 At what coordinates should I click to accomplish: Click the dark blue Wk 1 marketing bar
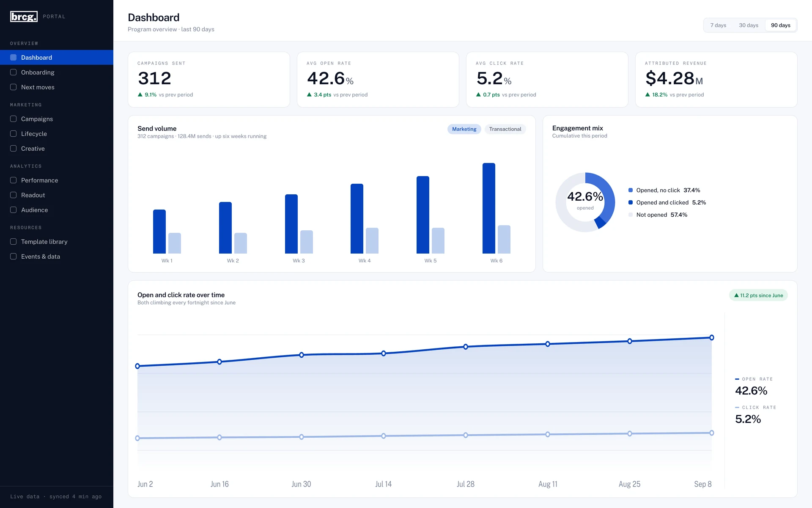(x=159, y=232)
